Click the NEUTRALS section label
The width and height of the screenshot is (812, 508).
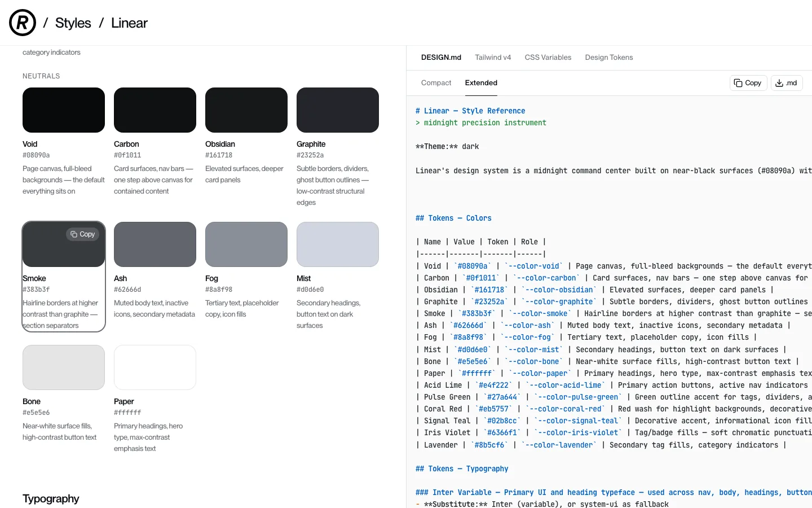pyautogui.click(x=41, y=76)
